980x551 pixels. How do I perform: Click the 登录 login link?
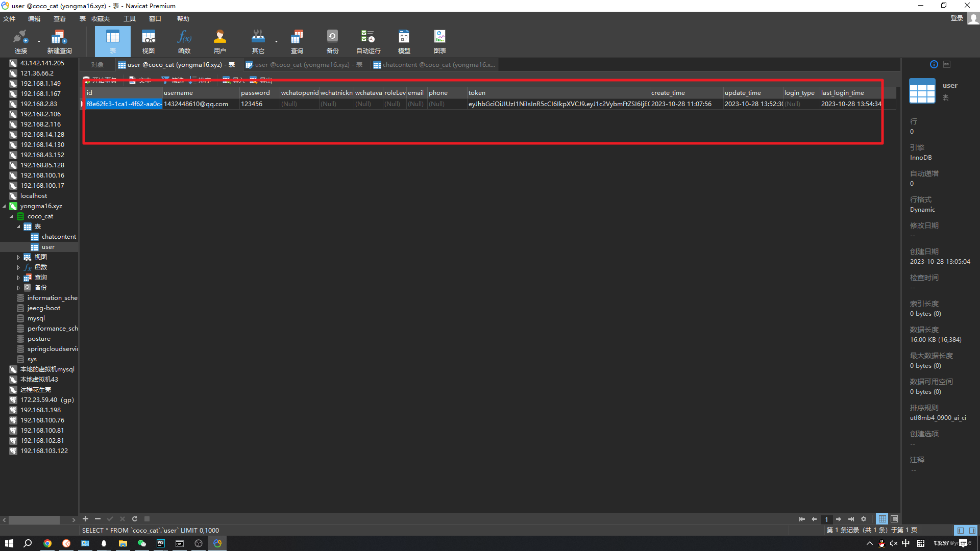point(957,18)
